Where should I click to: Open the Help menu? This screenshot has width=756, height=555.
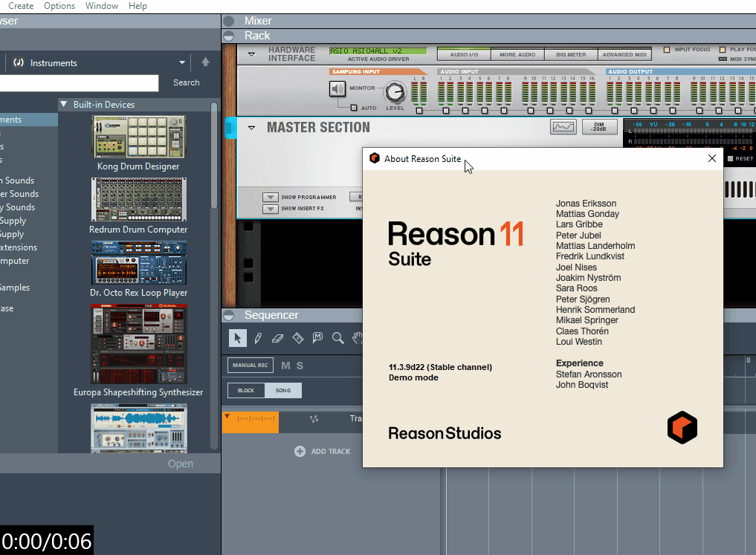click(x=138, y=6)
